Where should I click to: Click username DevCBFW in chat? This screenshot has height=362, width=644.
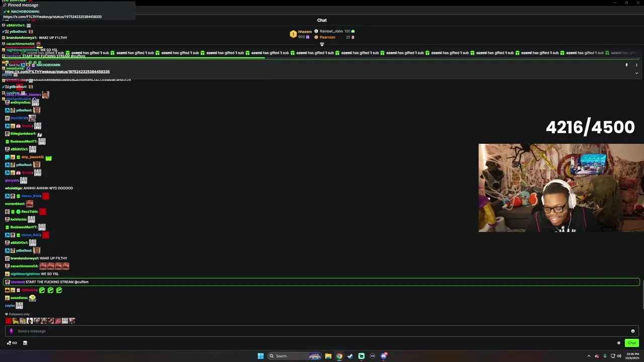(19, 118)
